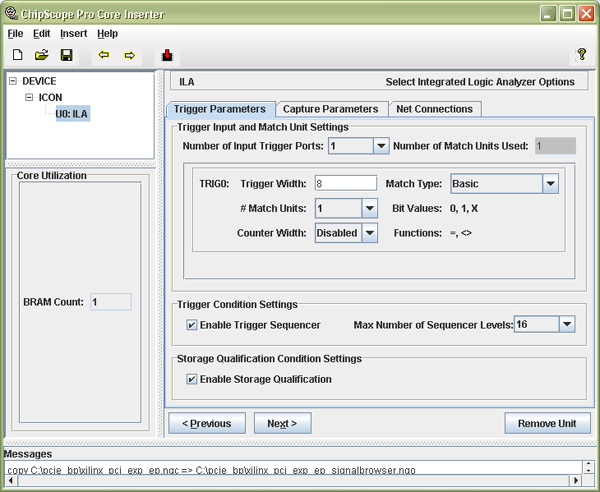Uncheck Enable Storage Qualification

(x=192, y=379)
